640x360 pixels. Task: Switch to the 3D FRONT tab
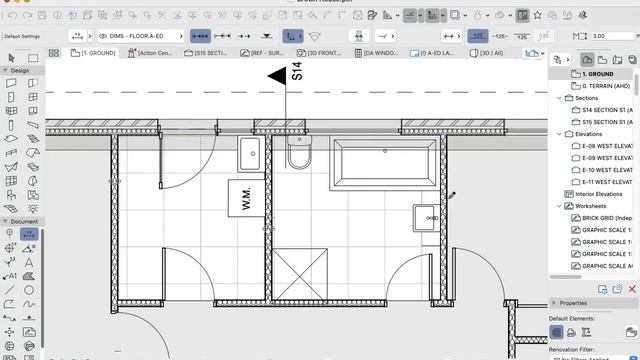tap(319, 53)
